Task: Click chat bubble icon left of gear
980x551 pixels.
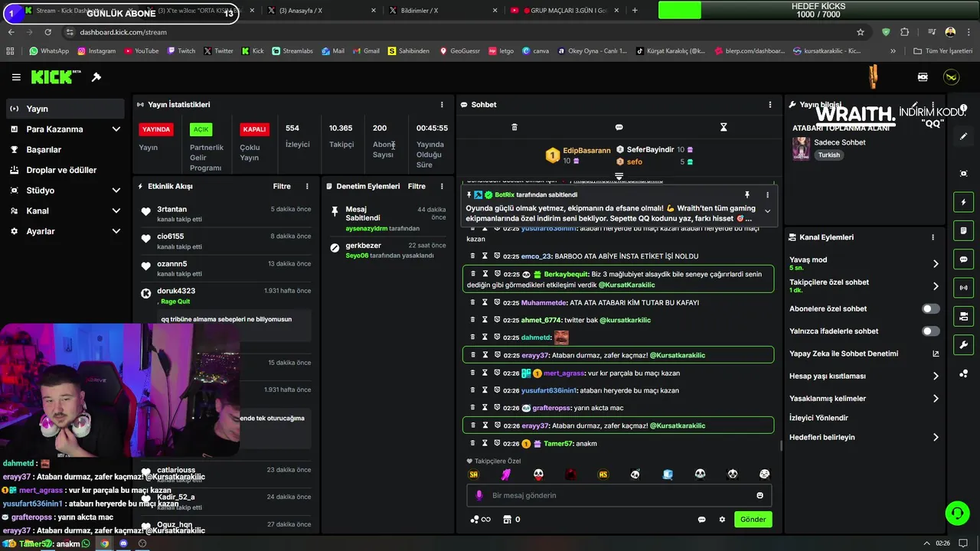Action: point(701,520)
